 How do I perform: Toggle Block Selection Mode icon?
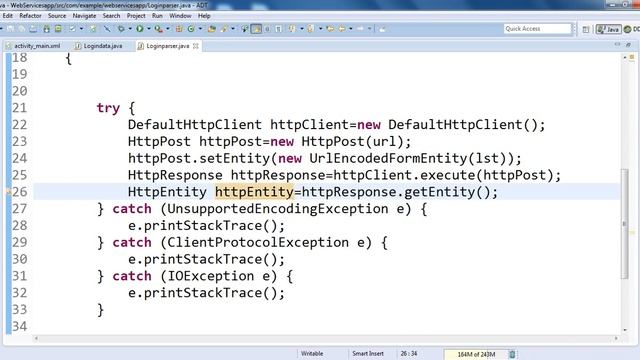point(267,29)
